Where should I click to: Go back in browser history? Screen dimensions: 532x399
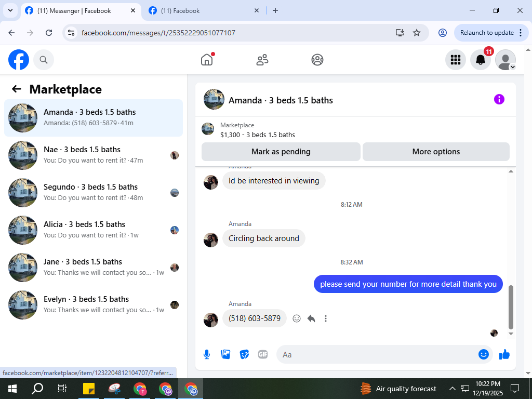click(x=11, y=33)
